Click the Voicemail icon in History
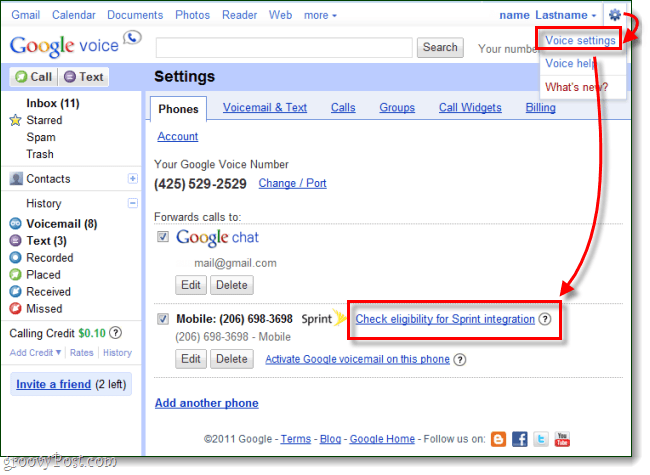 pos(15,224)
